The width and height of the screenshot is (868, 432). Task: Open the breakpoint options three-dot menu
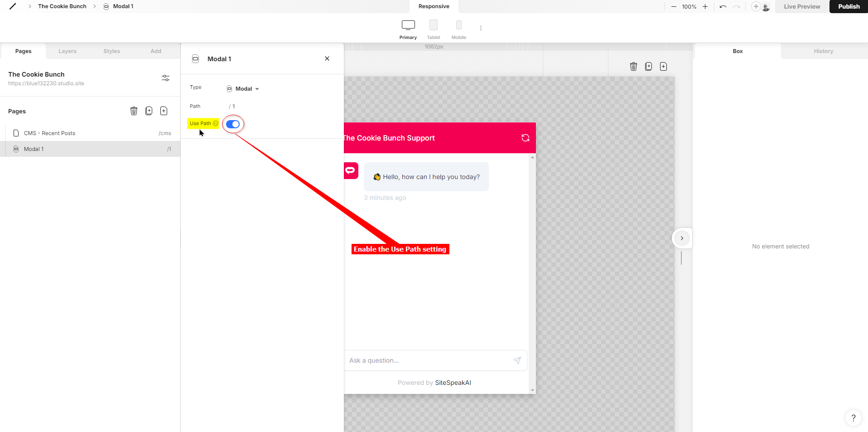click(x=481, y=28)
